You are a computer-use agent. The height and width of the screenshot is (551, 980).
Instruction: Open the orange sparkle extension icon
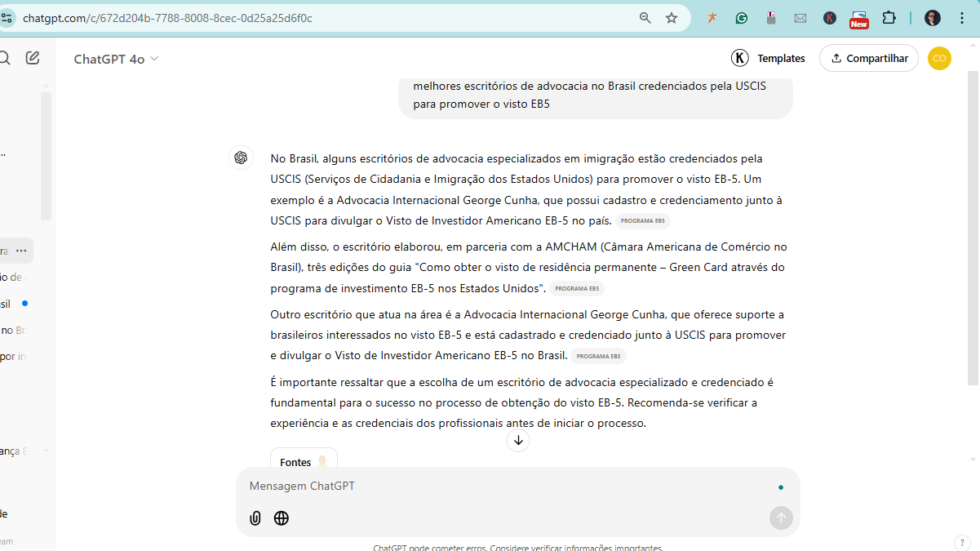coord(712,18)
